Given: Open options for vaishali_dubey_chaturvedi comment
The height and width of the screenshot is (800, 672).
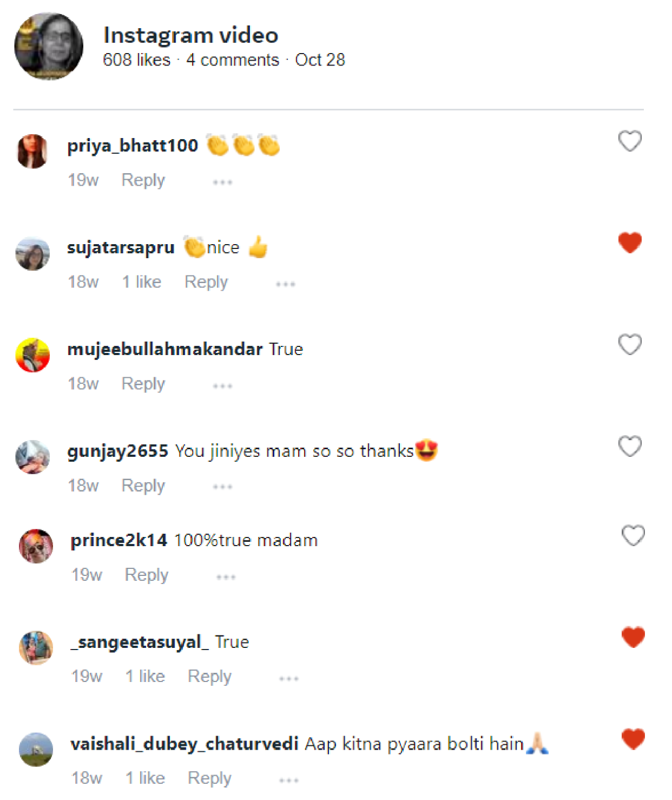Looking at the screenshot, I should click(288, 781).
